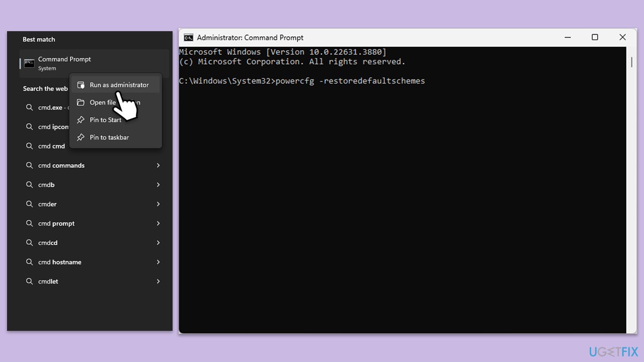Close the Command Prompt window
Viewport: 644px width, 362px height.
[x=622, y=38]
